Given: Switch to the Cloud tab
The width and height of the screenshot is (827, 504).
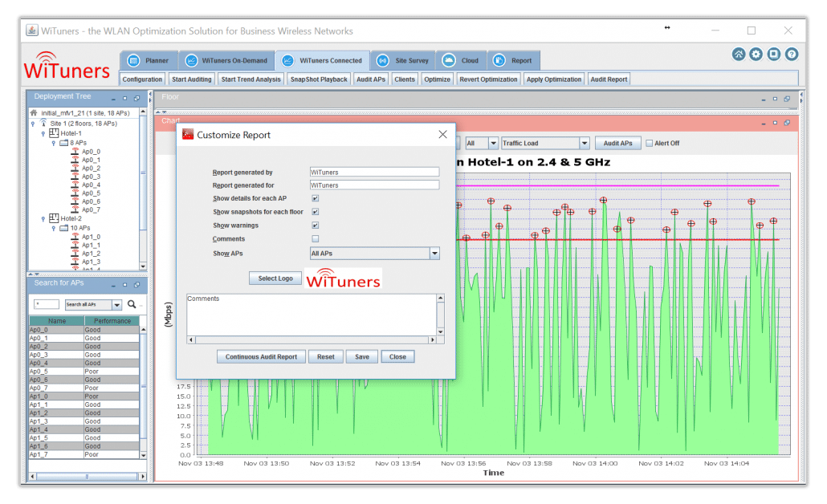Looking at the screenshot, I should coord(461,61).
